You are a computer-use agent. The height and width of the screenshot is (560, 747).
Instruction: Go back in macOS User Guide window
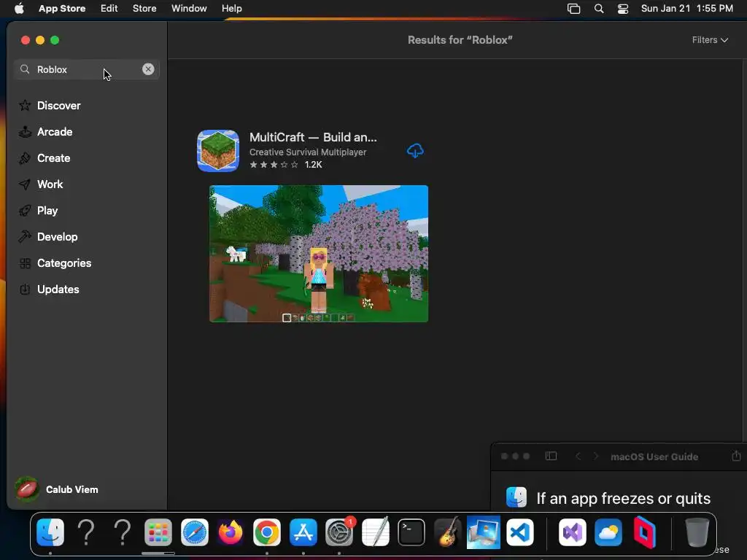tap(578, 456)
